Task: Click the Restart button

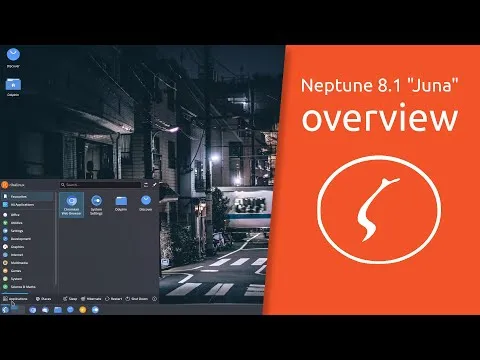Action: [114, 299]
